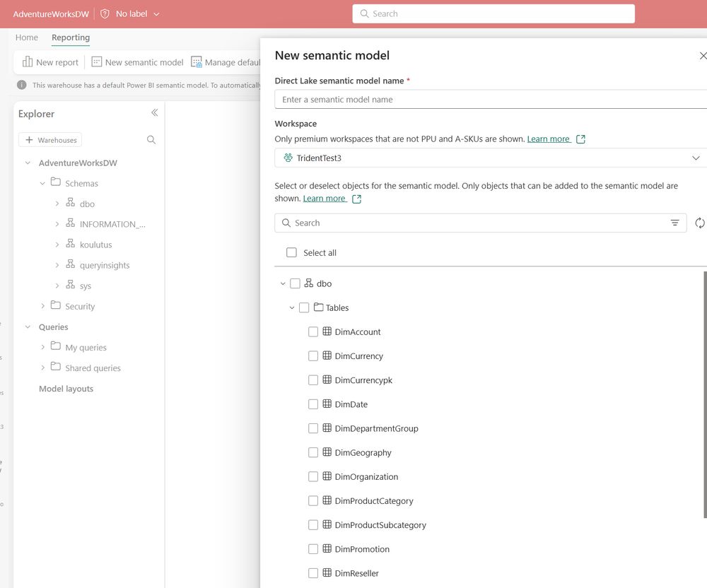This screenshot has height=588, width=707.
Task: Click the DimProductSubcategory table name
Action: pyautogui.click(x=380, y=525)
